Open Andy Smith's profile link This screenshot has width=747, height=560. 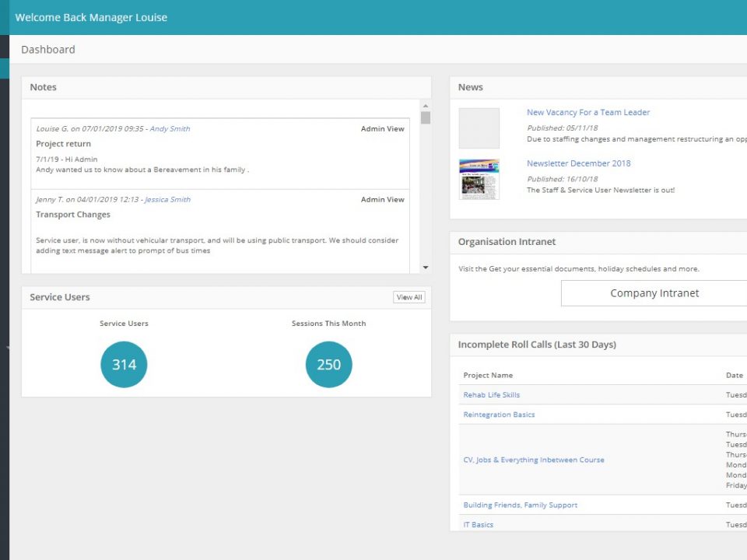[x=170, y=128]
